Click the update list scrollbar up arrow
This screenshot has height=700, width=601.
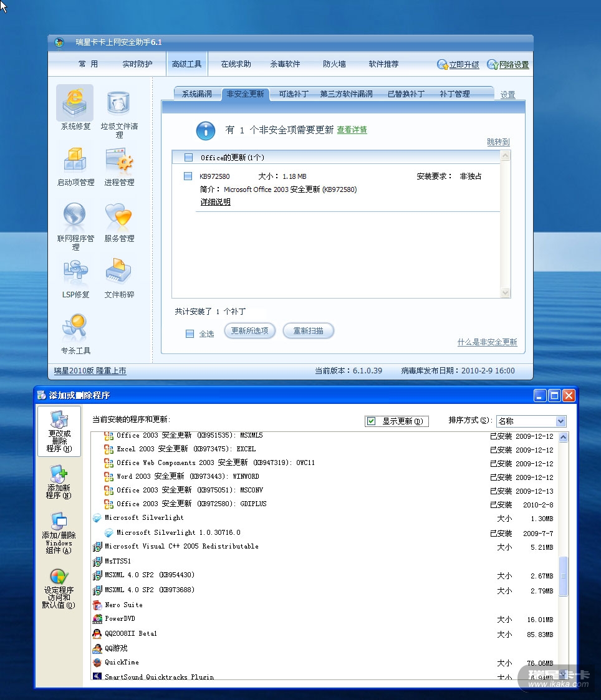tap(506, 155)
